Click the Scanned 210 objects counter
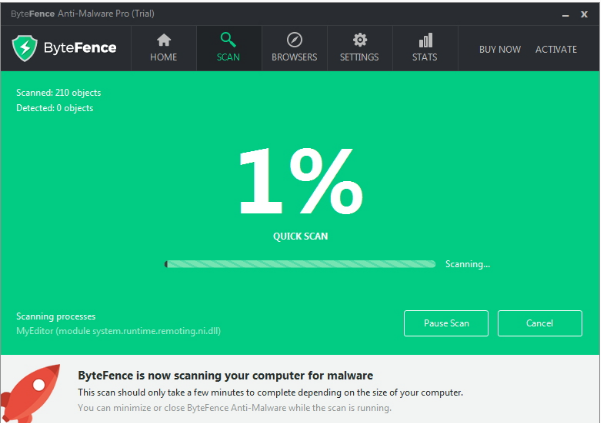Screen dimensions: 601x423 coord(59,93)
